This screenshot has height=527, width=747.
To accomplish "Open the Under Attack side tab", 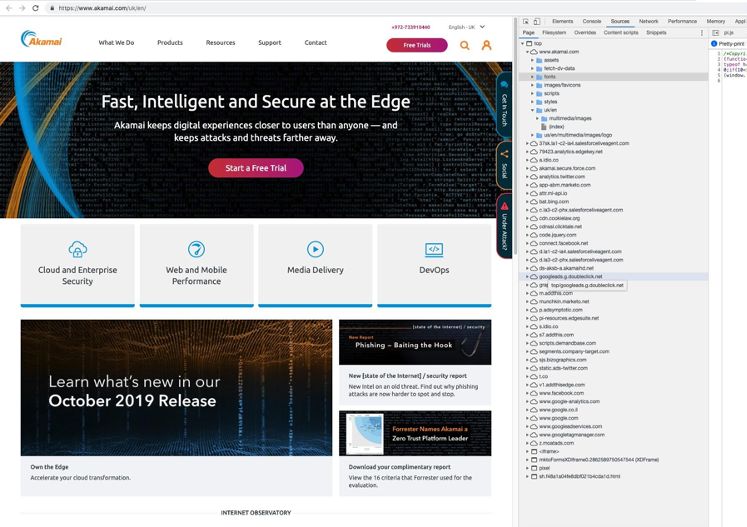I will click(x=504, y=226).
